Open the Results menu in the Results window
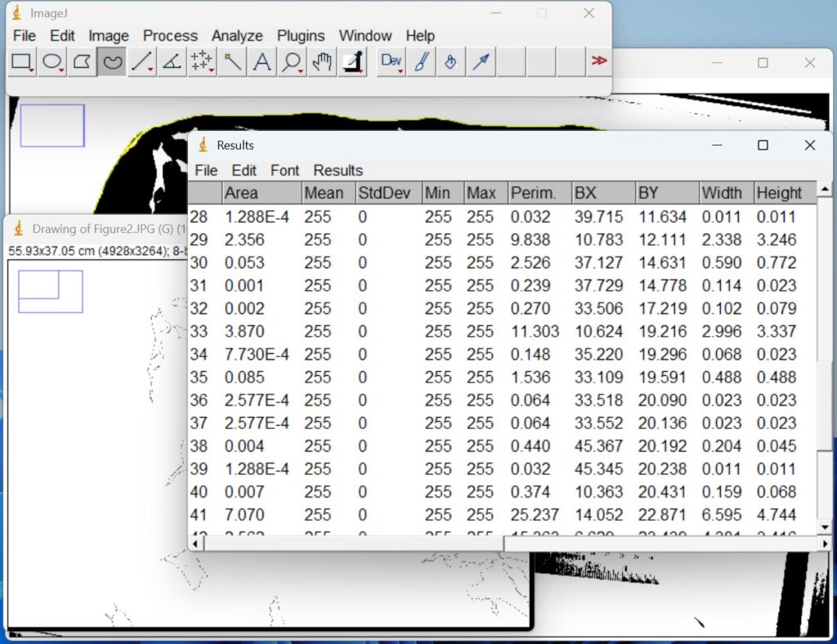Viewport: 837px width, 644px height. [338, 170]
